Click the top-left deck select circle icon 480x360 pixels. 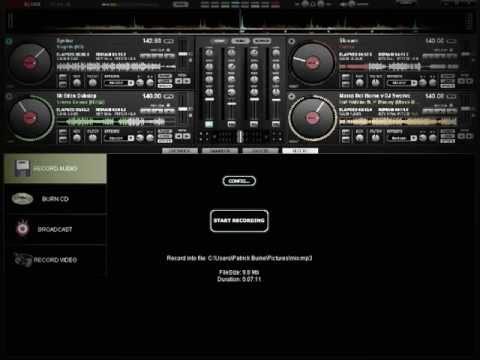[9, 41]
